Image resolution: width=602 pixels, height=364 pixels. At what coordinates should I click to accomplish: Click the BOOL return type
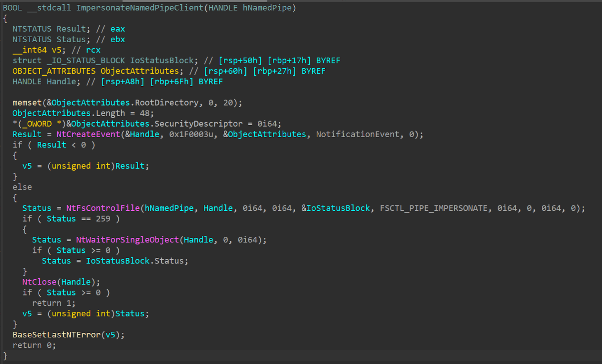point(12,8)
